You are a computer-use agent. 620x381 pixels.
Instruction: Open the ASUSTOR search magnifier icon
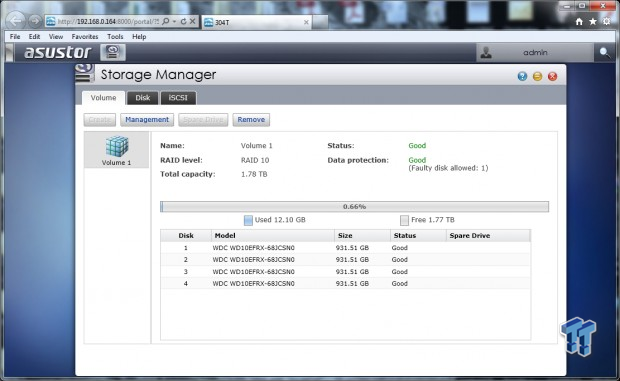604,52
